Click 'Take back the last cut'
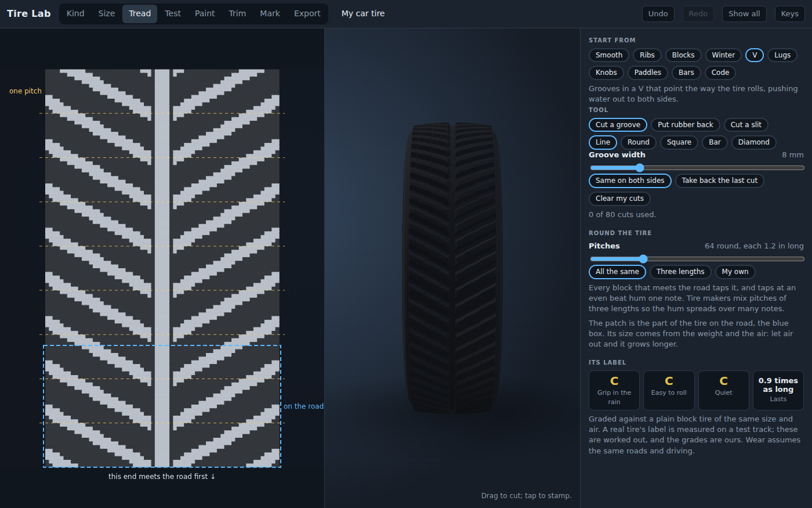Screen dimensions: 812x508 point(719,181)
